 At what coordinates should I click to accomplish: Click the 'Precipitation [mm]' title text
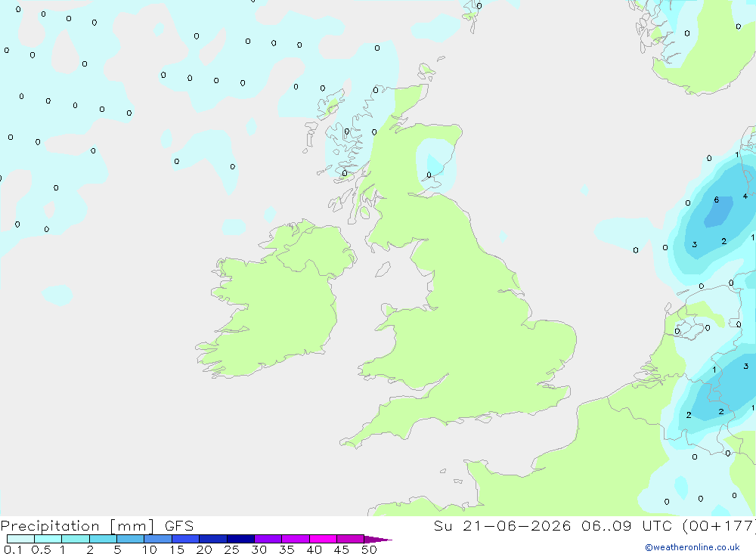(77, 526)
